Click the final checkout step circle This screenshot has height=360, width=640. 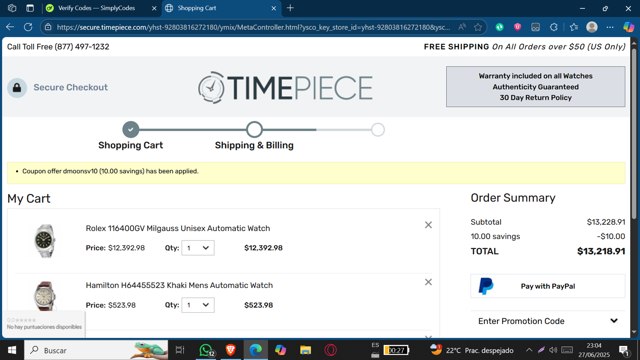click(378, 130)
